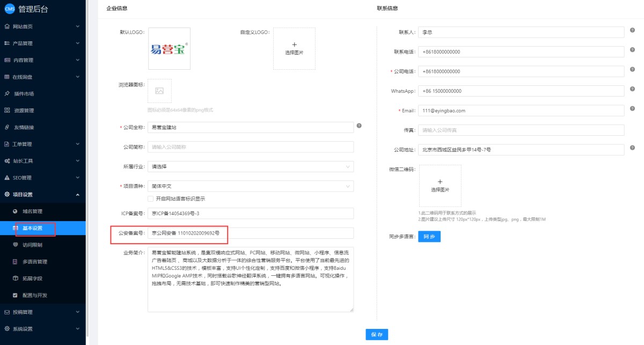644x345 pixels.
Task: Click the 友情链接 link icon
Action: coord(7,127)
